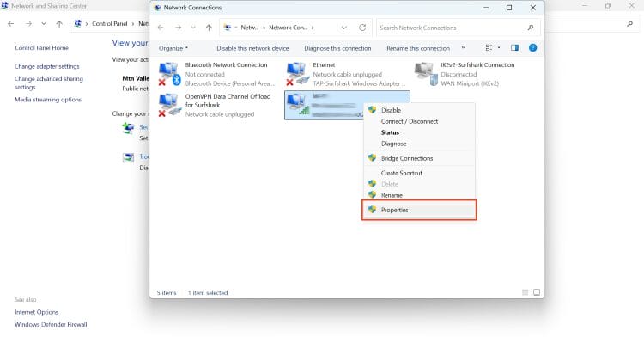Go back in Network and Sharing Center
Image resolution: width=644 pixels, height=337 pixels.
11,24
